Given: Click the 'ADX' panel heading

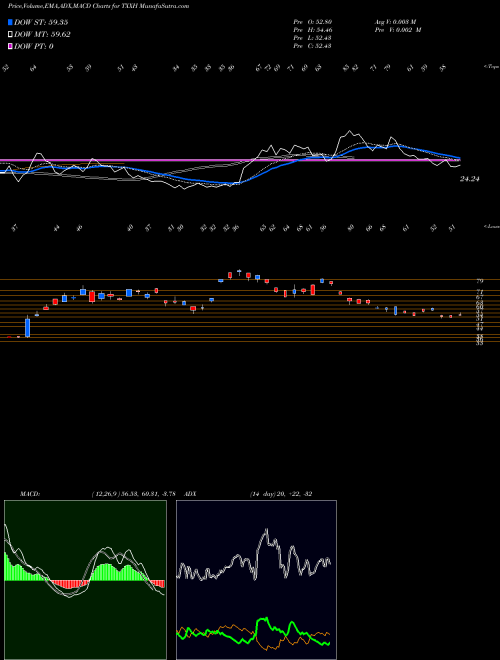Looking at the screenshot, I should pos(190,494).
